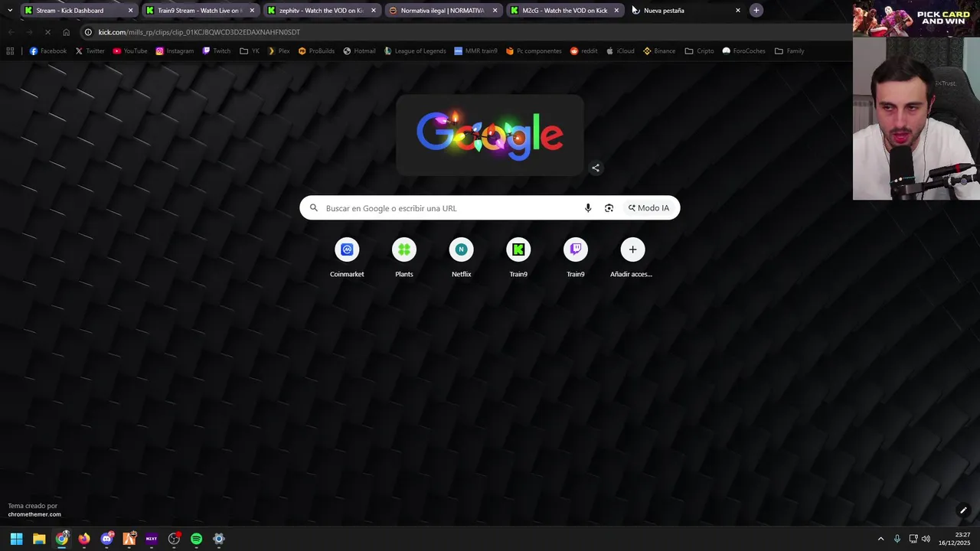Open MMR train9 bookmark
The height and width of the screenshot is (551, 980).
coord(475,51)
